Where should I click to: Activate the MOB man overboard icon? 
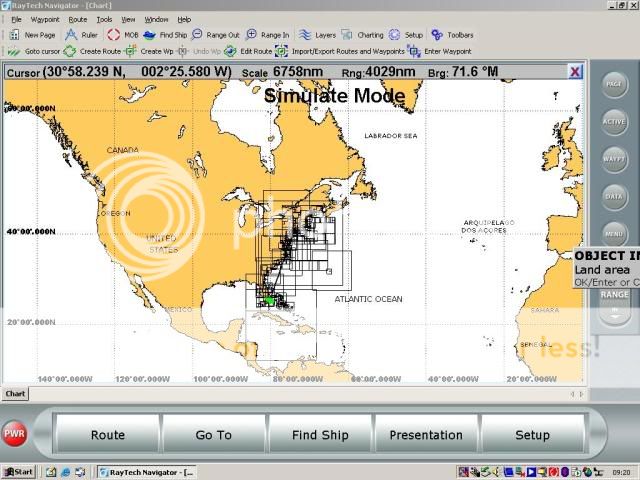click(x=114, y=35)
